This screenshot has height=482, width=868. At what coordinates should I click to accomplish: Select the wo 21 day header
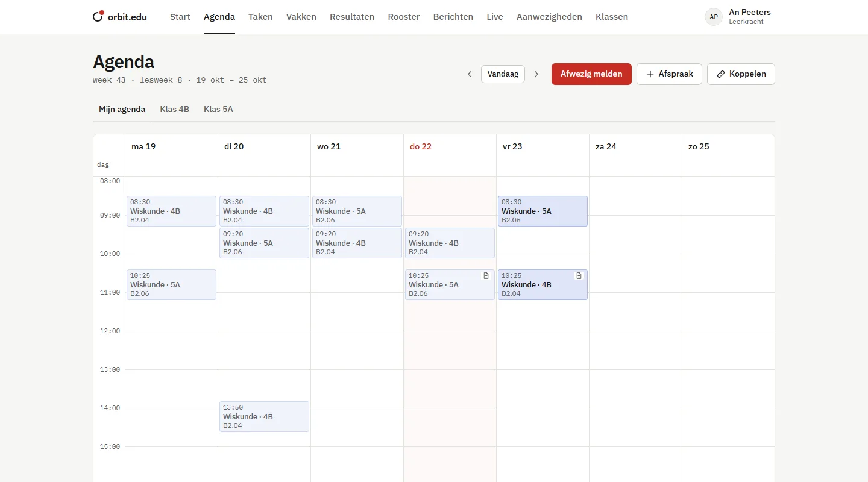coord(329,146)
